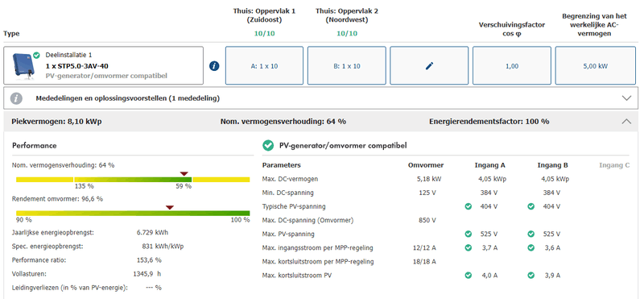The height and width of the screenshot is (299, 644).
Task: Click the Omvormer column header
Action: click(426, 165)
